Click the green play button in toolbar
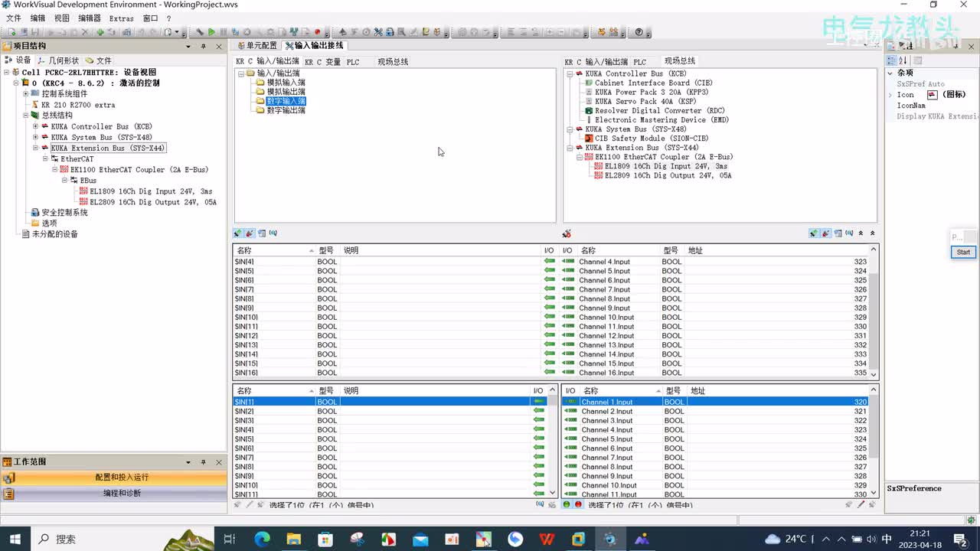 tap(211, 32)
